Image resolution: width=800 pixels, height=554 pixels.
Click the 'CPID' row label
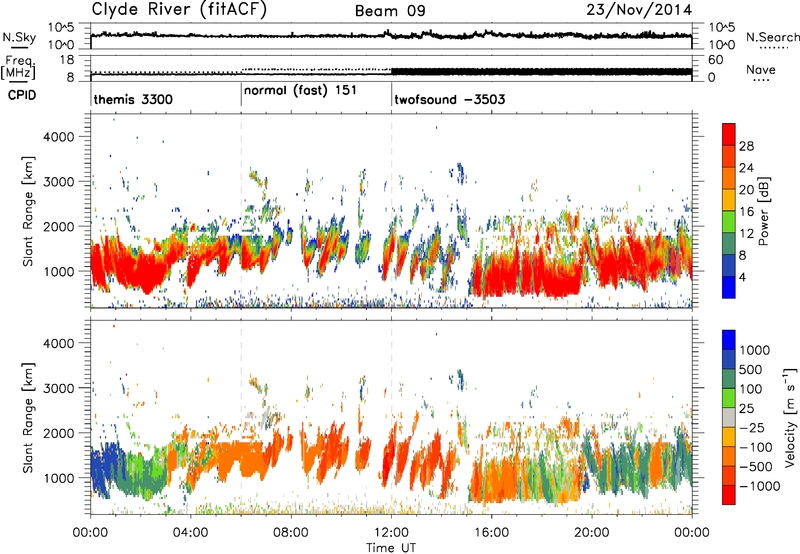(22, 95)
